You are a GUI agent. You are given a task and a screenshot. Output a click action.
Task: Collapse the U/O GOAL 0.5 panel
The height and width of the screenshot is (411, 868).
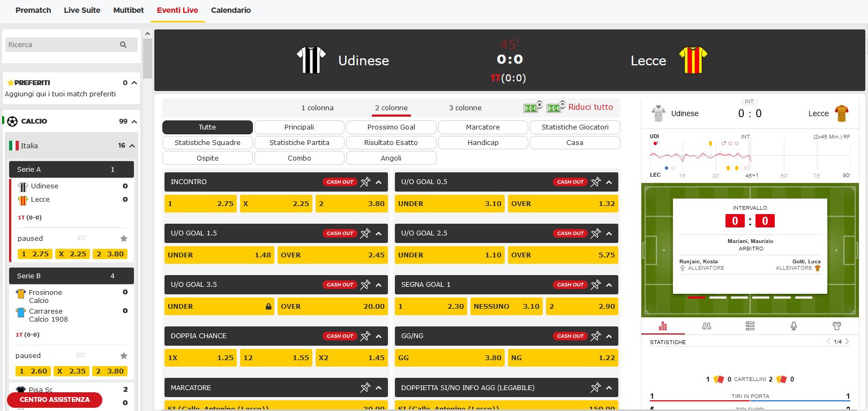609,182
